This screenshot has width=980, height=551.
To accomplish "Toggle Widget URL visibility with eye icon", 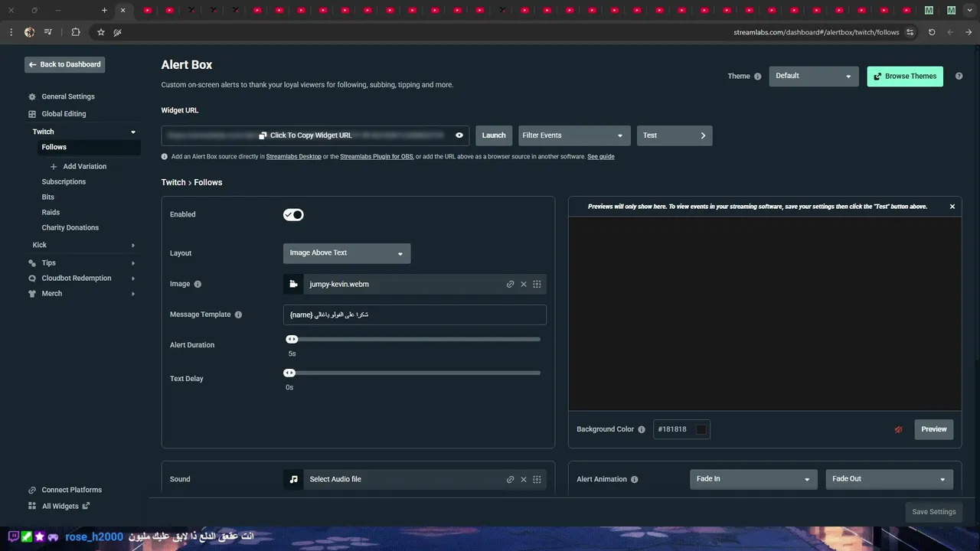I will [459, 135].
